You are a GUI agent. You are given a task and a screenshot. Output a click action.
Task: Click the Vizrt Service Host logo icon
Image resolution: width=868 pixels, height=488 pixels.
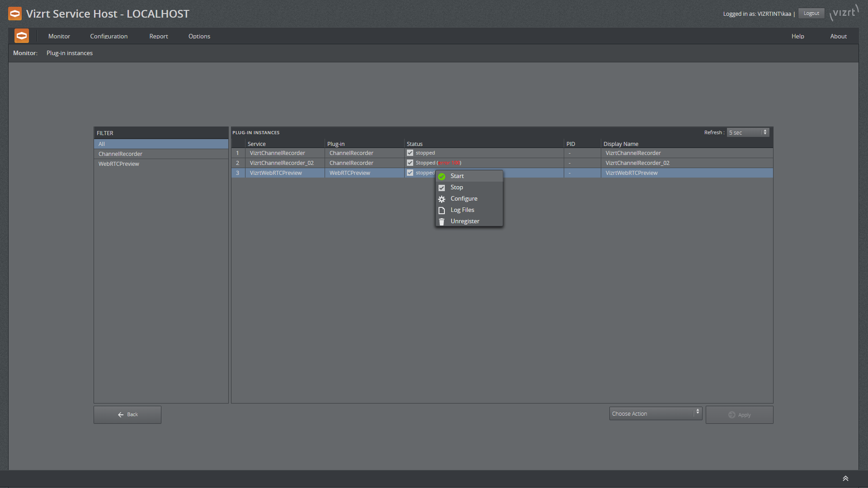click(15, 13)
